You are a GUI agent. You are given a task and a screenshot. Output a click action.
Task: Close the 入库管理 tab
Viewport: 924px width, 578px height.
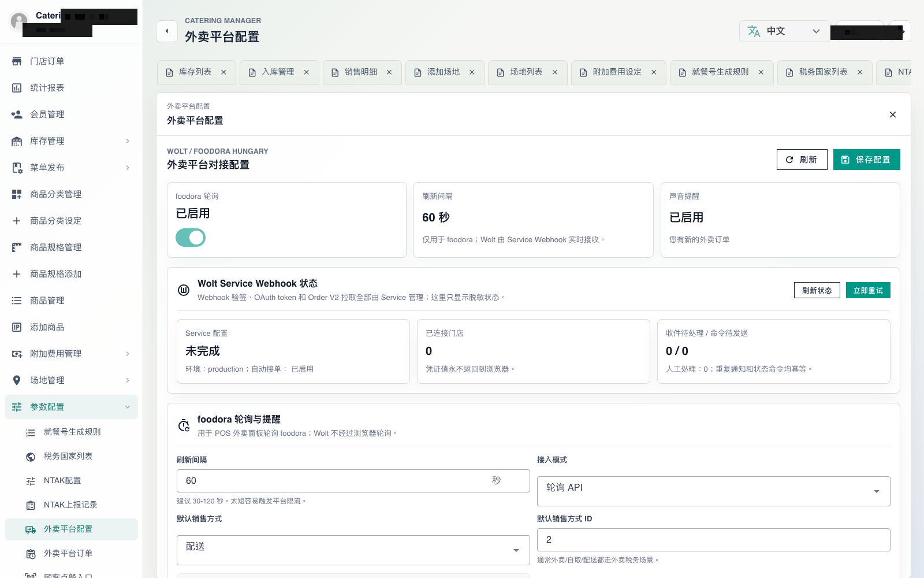click(307, 72)
